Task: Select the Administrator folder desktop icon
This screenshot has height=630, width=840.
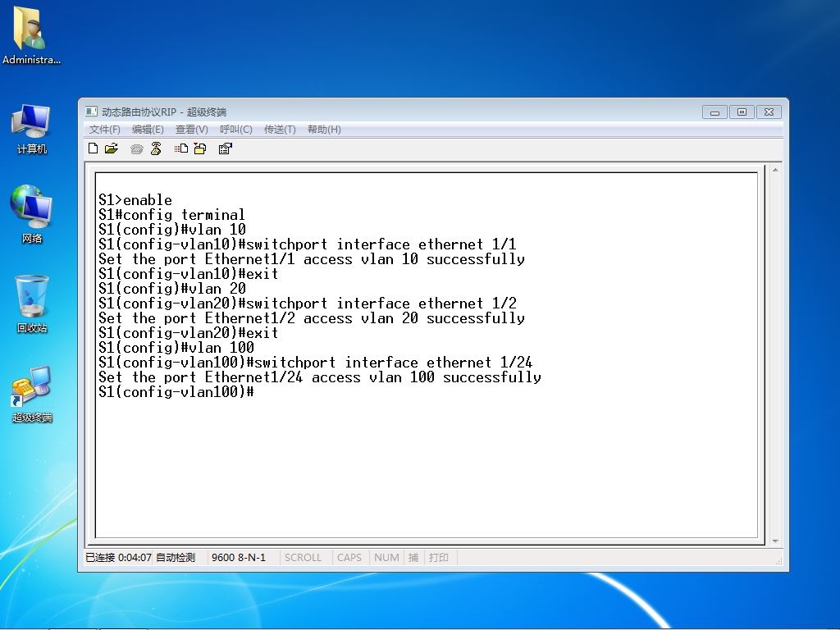Action: pyautogui.click(x=31, y=35)
